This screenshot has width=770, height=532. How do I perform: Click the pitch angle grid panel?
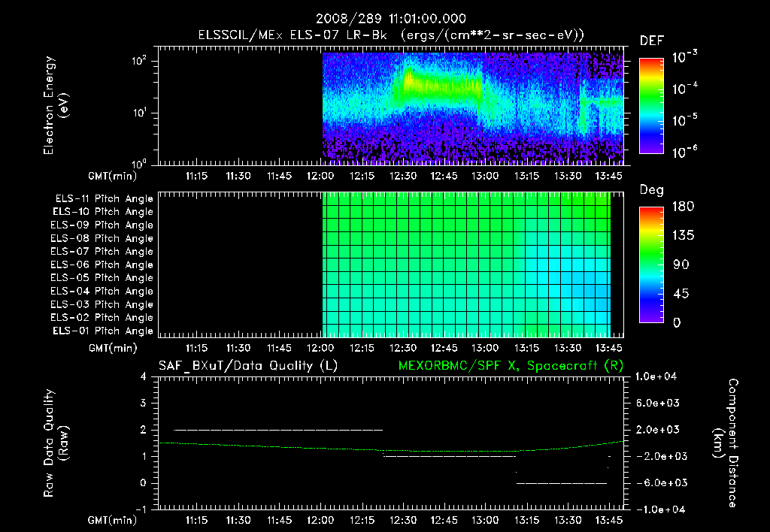coord(391,264)
